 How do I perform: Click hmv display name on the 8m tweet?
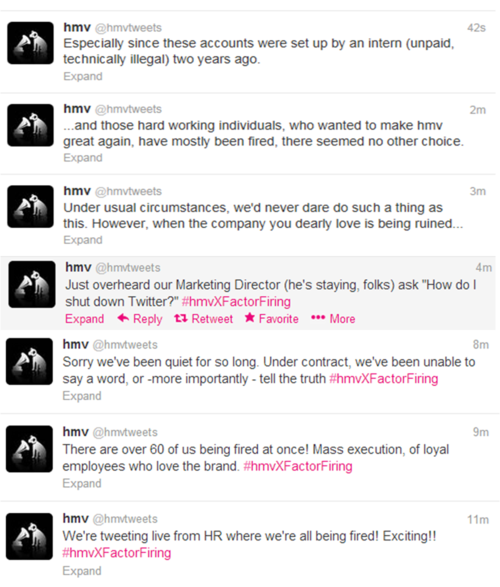(76, 344)
